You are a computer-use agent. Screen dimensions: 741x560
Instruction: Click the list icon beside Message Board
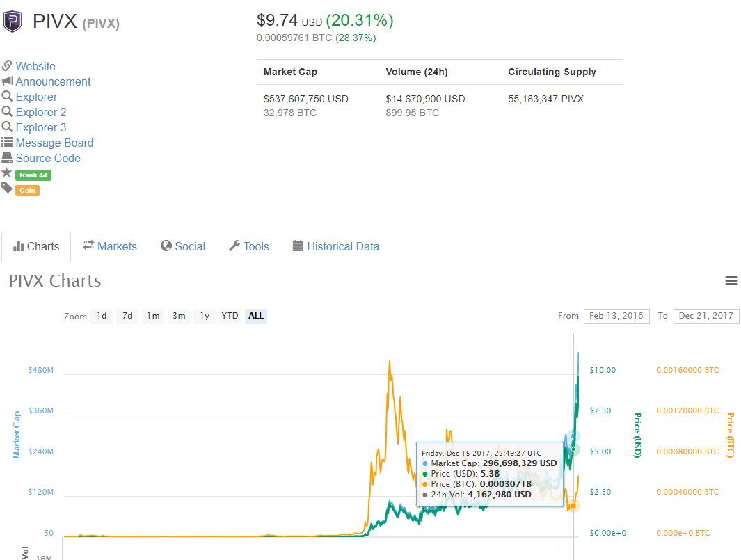[x=7, y=142]
